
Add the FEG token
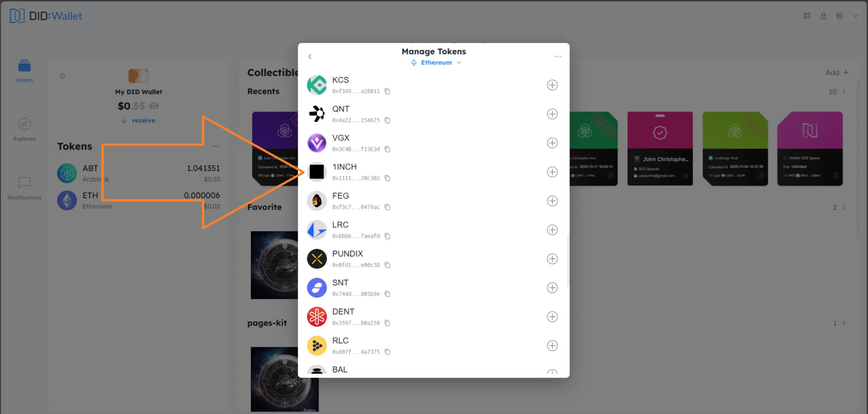tap(552, 201)
